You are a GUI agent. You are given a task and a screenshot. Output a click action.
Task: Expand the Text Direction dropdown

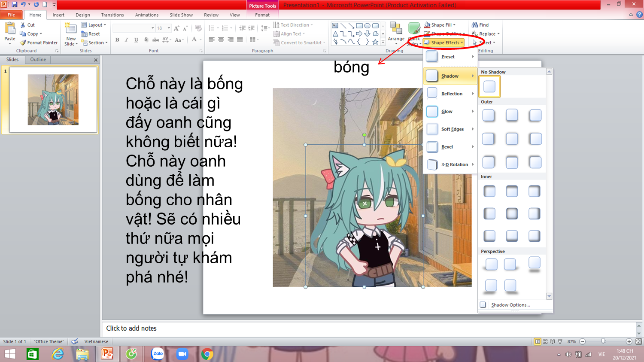click(293, 25)
